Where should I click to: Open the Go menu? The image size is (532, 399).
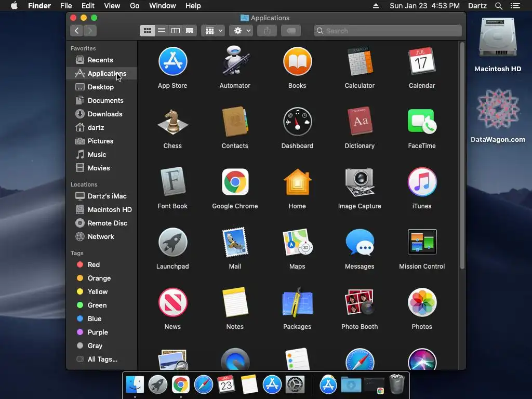pyautogui.click(x=135, y=6)
